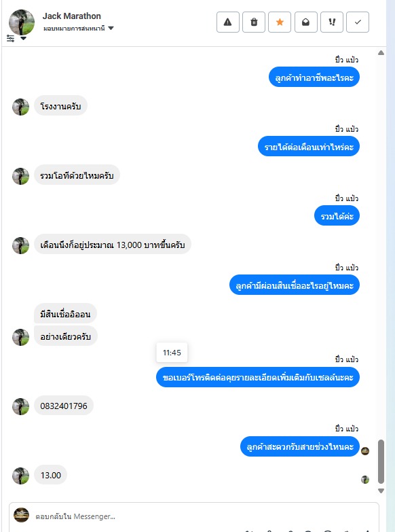Click the Jack Marathon name header
The width and height of the screenshot is (395, 532).
coord(71,16)
